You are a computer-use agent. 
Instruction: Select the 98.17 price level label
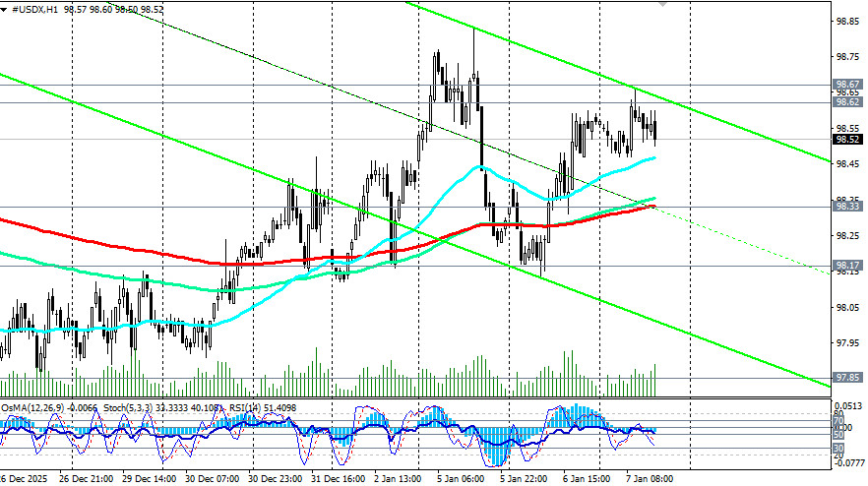coord(847,266)
